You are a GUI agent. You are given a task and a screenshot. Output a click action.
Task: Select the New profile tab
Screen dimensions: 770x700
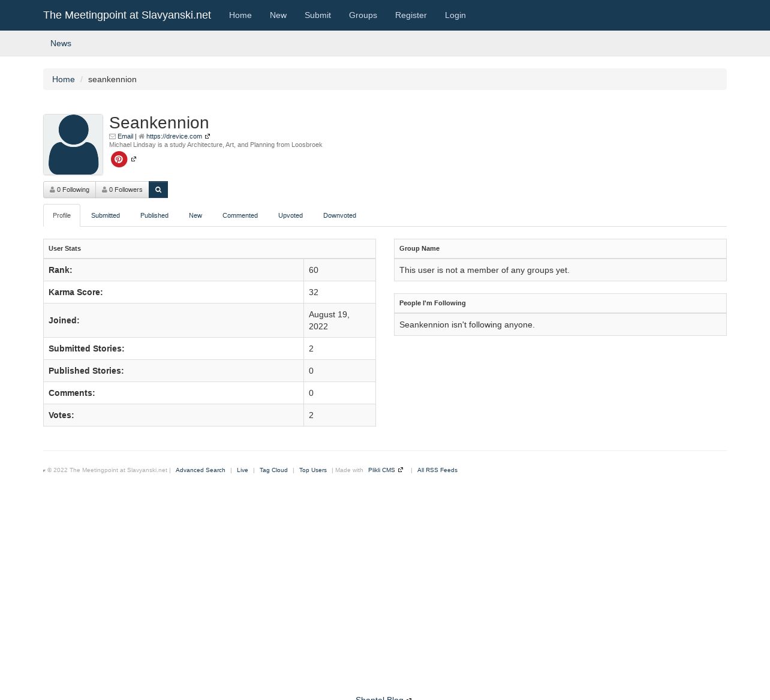(195, 215)
